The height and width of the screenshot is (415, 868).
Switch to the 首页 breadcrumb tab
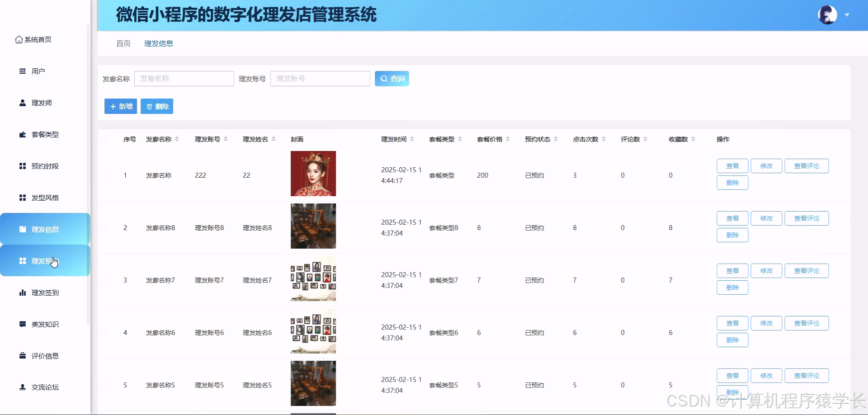pos(123,43)
